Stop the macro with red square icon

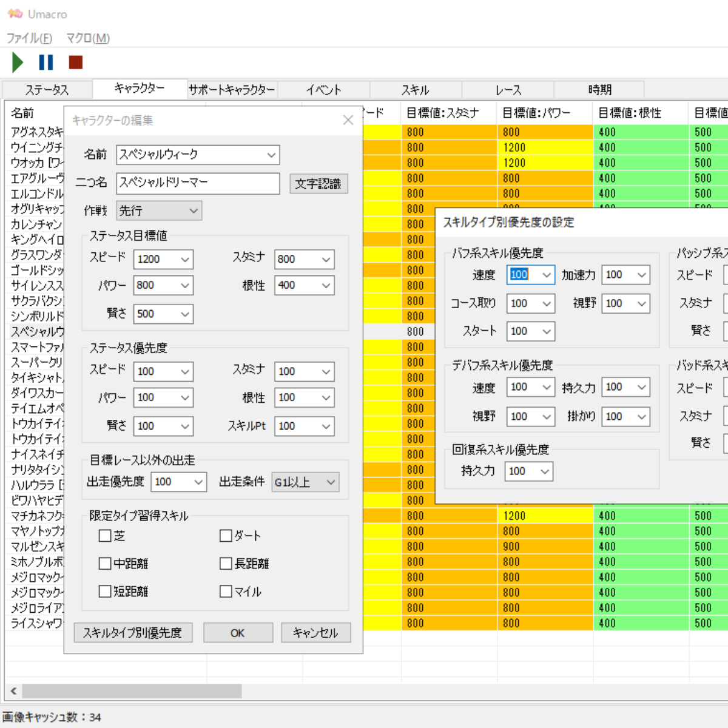pyautogui.click(x=76, y=62)
